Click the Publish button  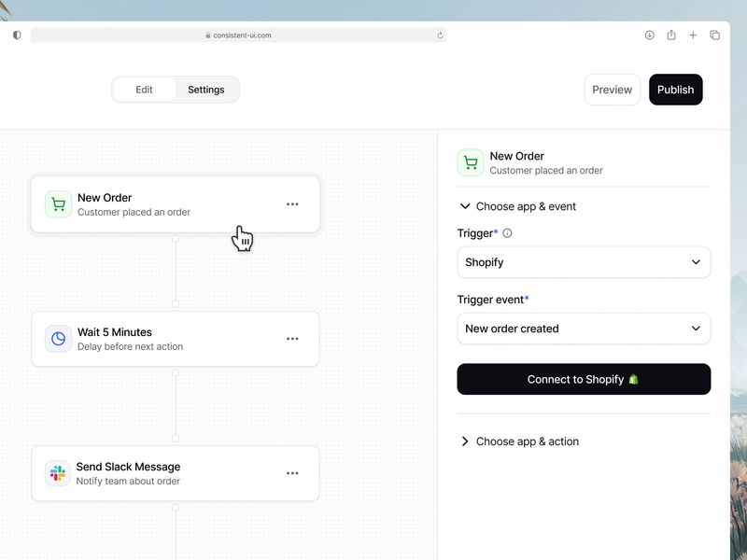pyautogui.click(x=676, y=90)
